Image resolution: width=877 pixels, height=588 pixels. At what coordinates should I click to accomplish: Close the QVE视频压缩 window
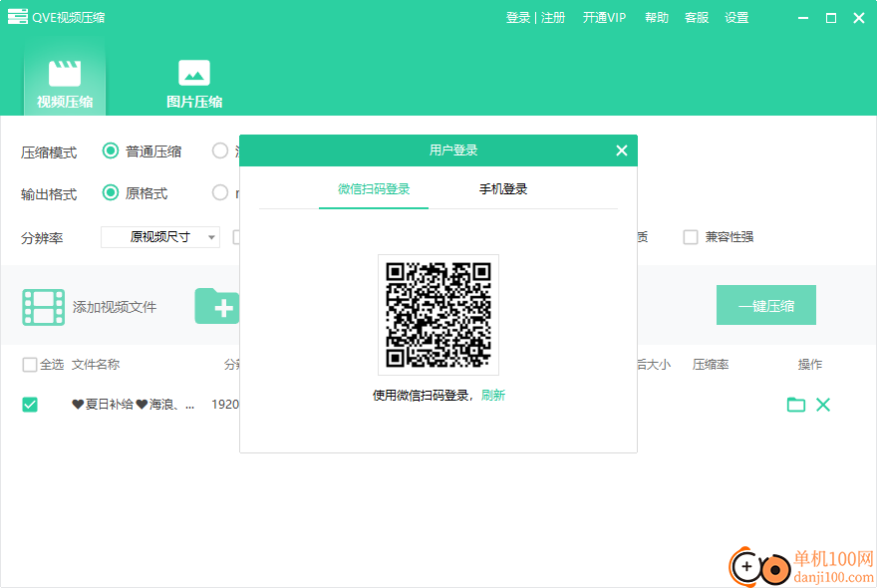(x=859, y=18)
